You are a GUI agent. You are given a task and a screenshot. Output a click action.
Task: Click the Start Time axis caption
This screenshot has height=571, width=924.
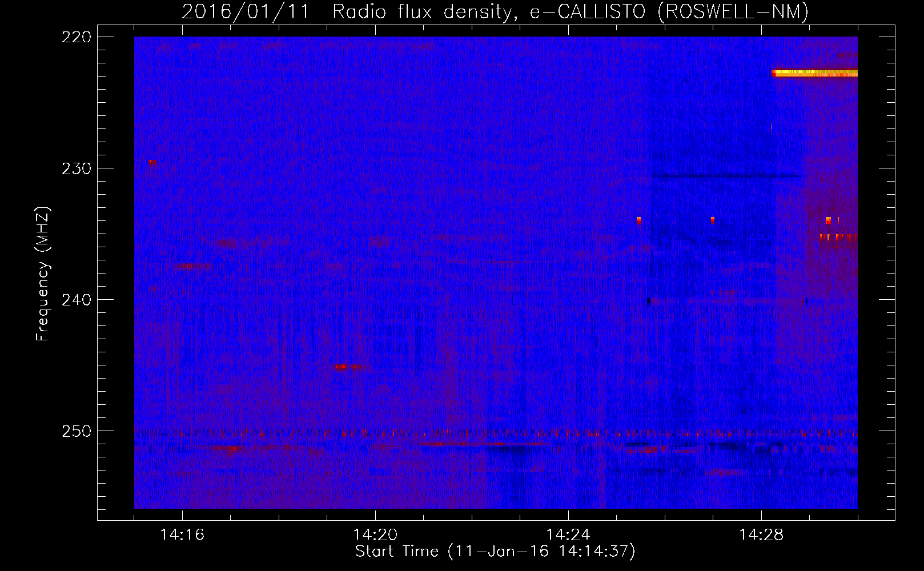495,552
